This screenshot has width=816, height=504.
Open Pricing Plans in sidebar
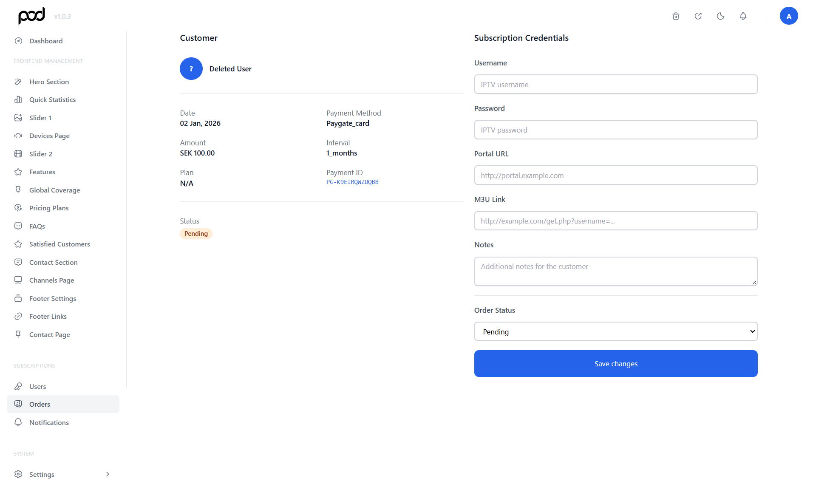click(49, 208)
